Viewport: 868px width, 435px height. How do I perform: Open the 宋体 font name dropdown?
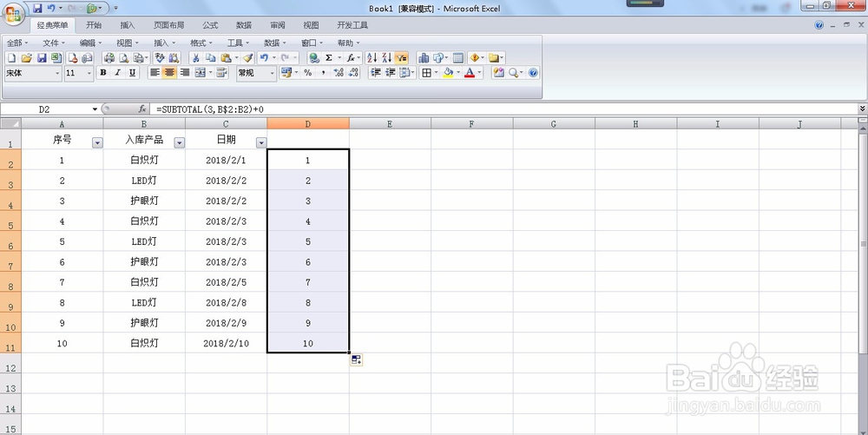(x=57, y=73)
